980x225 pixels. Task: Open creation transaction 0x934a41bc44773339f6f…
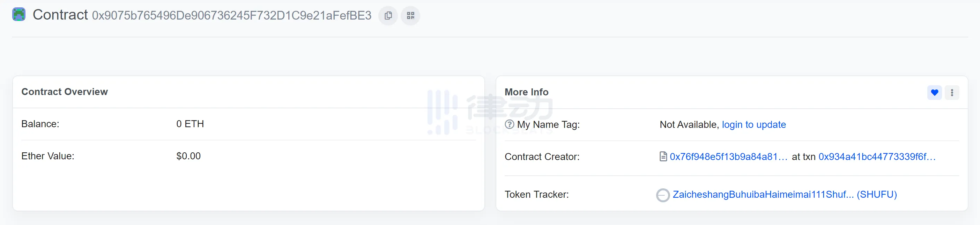tap(877, 157)
